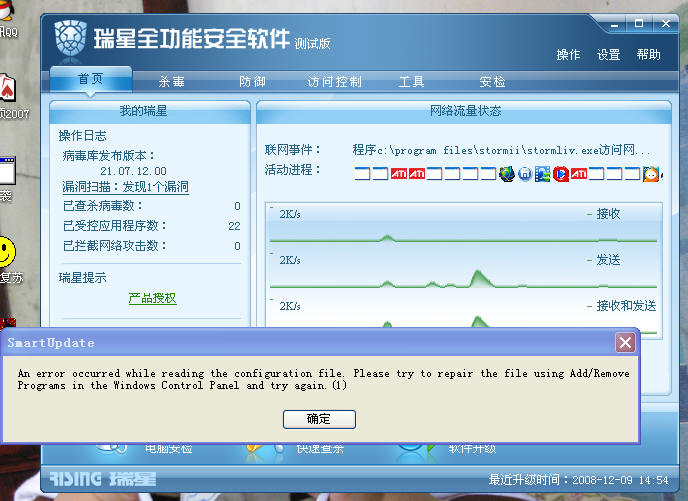
Task: Click the yellow smiley 复苏 desktop icon
Action: click(7, 251)
